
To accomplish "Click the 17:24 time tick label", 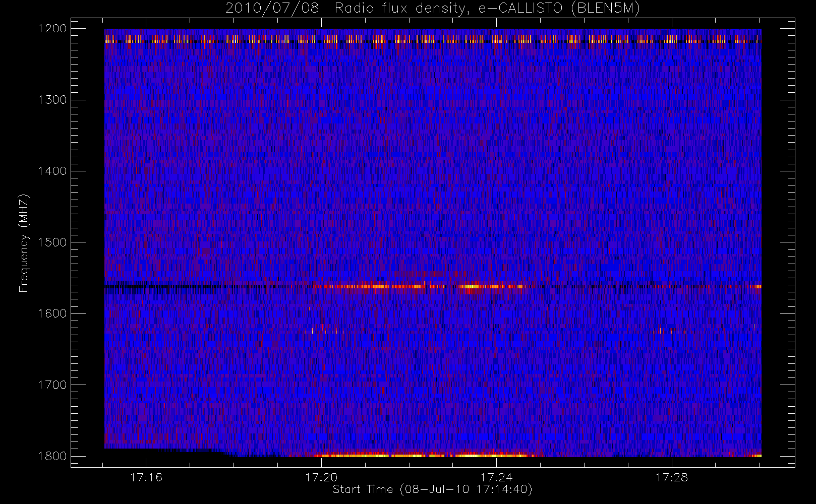I will tap(496, 477).
